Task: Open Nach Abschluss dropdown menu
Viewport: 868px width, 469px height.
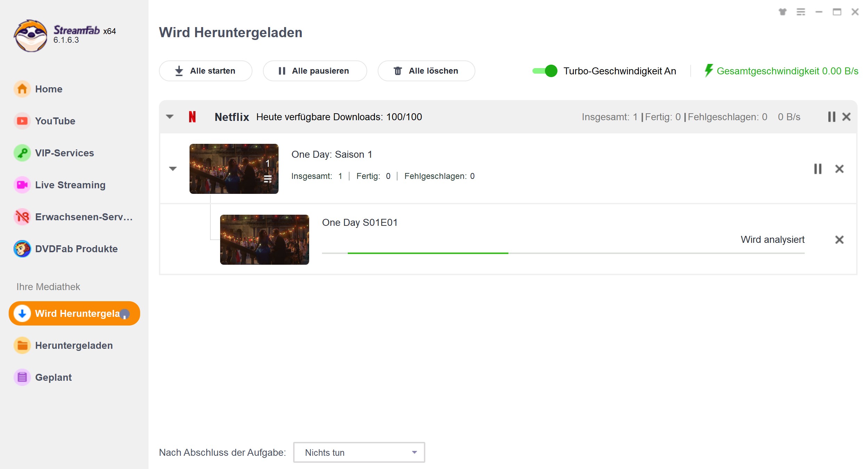Action: pyautogui.click(x=358, y=452)
